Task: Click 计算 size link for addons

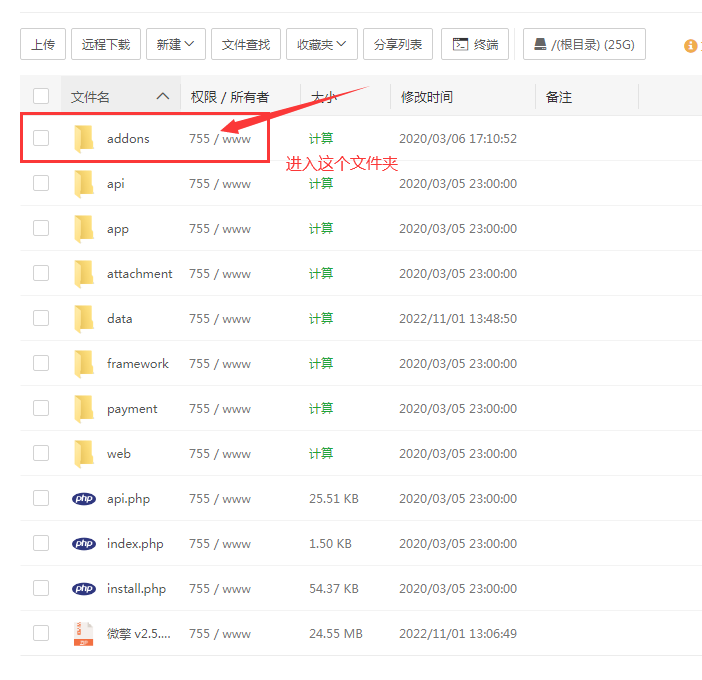Action: tap(321, 138)
